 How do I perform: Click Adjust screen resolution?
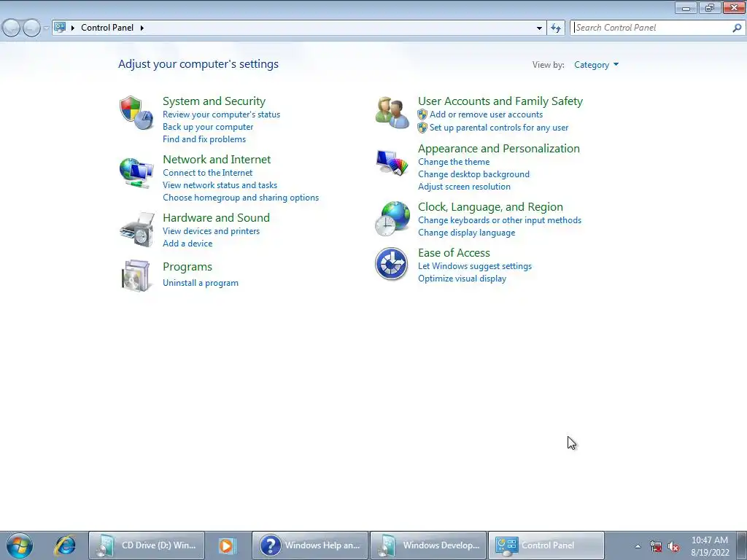coord(464,187)
